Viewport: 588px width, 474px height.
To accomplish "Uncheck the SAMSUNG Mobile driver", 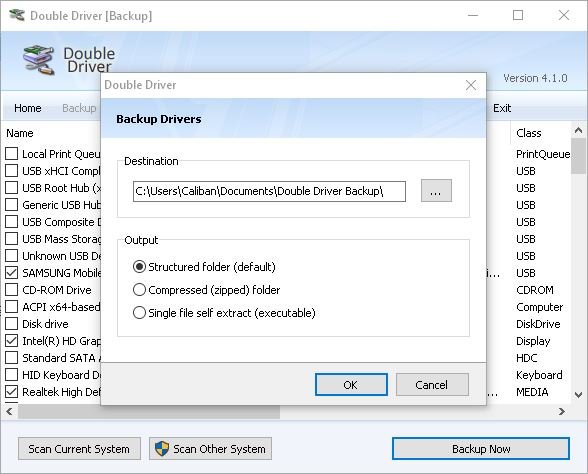I will point(12,273).
